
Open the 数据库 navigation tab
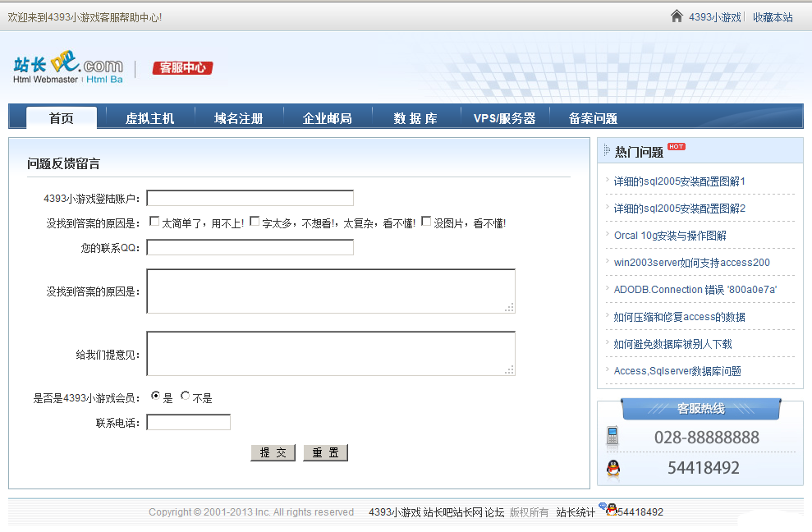pyautogui.click(x=415, y=118)
